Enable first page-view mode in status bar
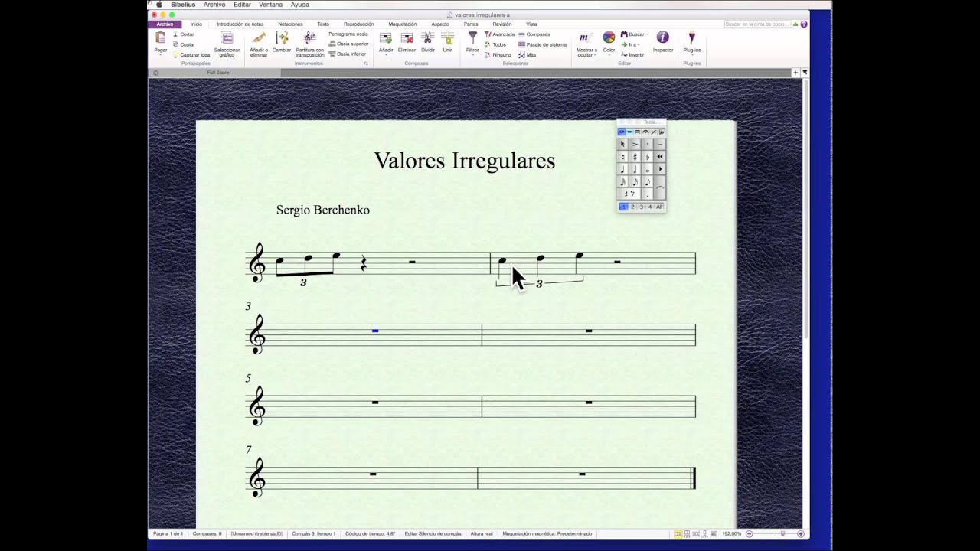This screenshot has height=551, width=980. [x=678, y=533]
